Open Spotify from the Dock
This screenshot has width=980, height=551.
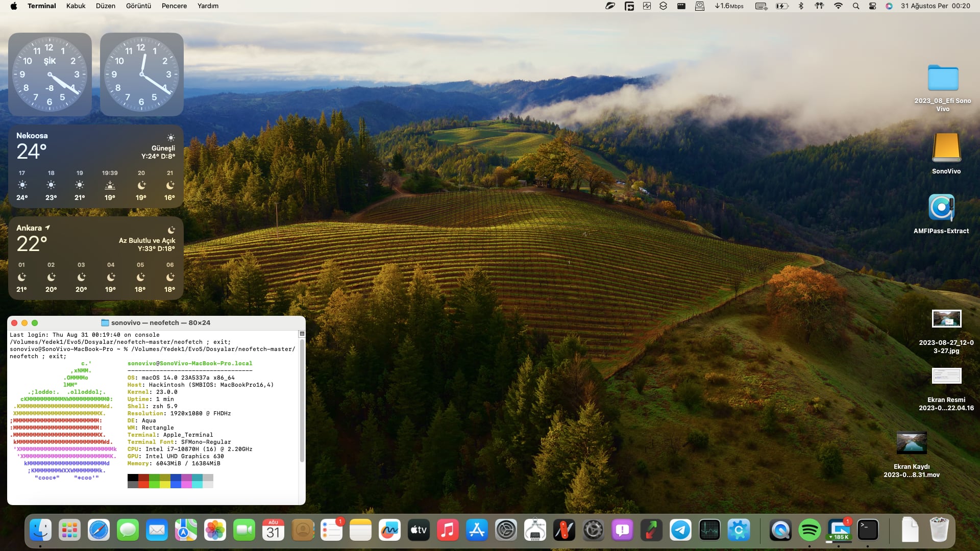pyautogui.click(x=810, y=531)
